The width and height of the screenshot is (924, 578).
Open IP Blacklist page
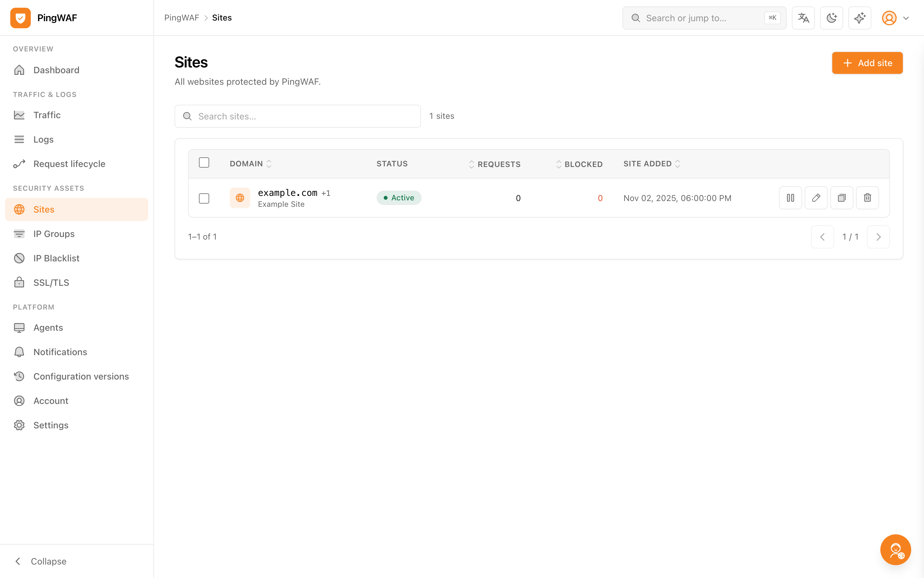[x=76, y=258]
